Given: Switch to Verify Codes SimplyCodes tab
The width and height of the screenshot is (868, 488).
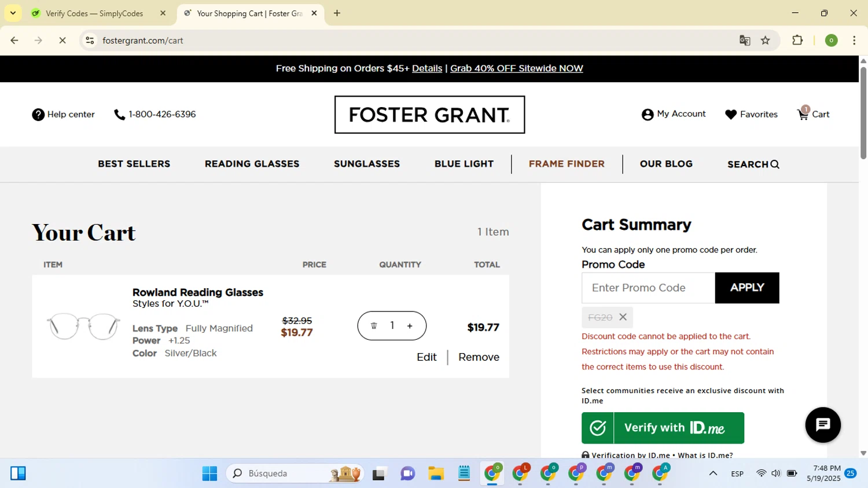Looking at the screenshot, I should (x=94, y=13).
